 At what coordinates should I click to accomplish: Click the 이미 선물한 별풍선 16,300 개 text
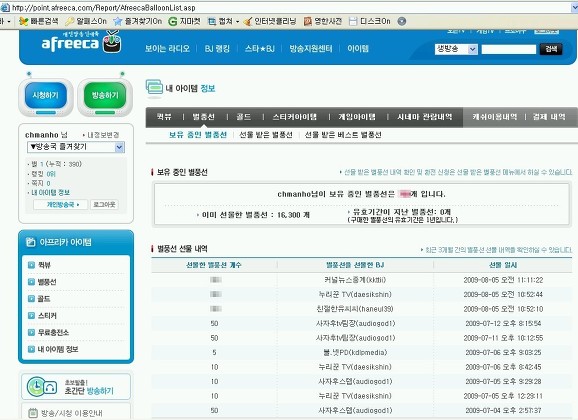point(255,215)
